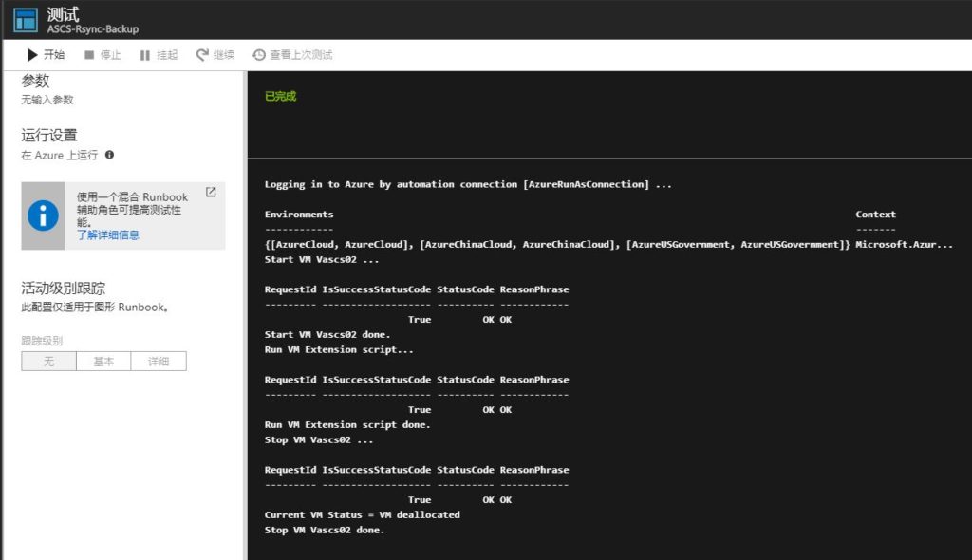
Task: Click the 活动级别跟踪 section heading
Action: (x=63, y=289)
